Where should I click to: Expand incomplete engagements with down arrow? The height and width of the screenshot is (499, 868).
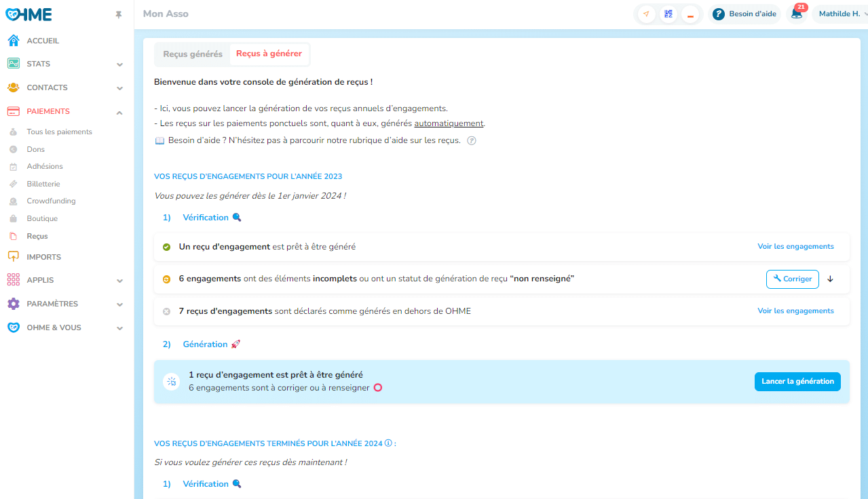coord(830,279)
